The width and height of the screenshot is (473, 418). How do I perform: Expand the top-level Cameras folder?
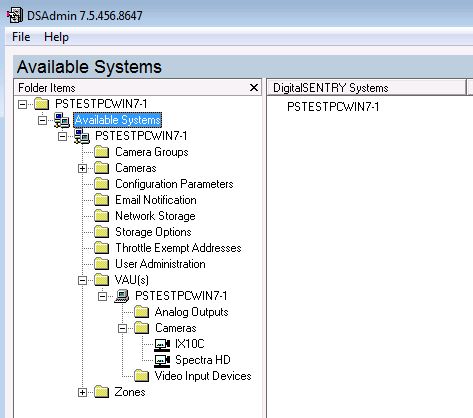tap(82, 168)
